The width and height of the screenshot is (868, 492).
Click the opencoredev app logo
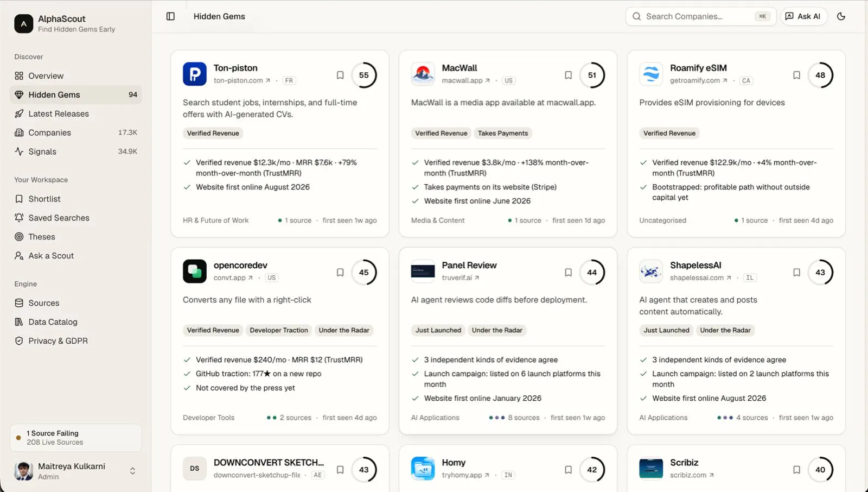195,271
